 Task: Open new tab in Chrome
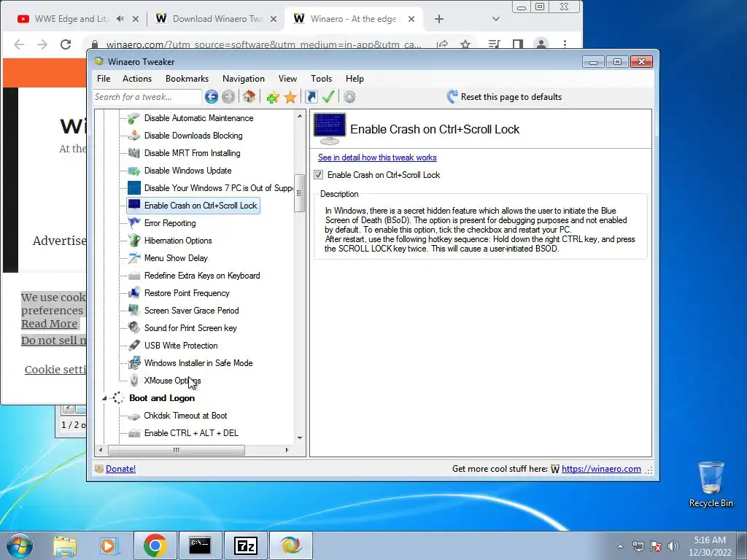point(438,19)
